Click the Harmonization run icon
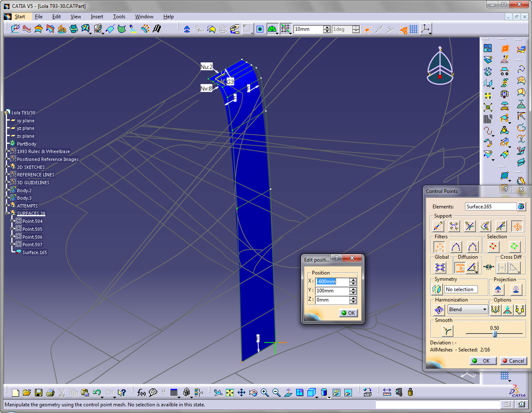Screen dimensions: 532x413 tap(439, 309)
